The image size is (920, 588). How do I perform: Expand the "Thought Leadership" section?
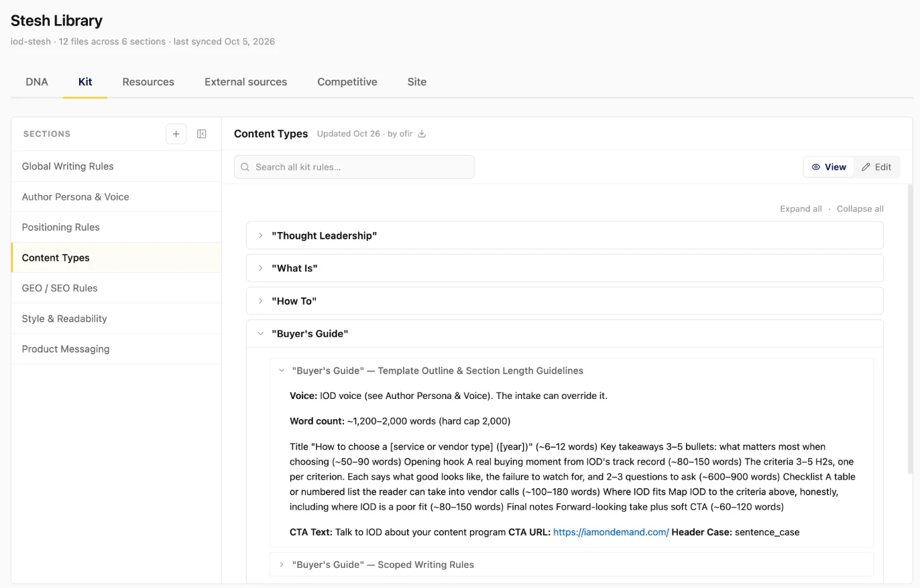[565, 235]
